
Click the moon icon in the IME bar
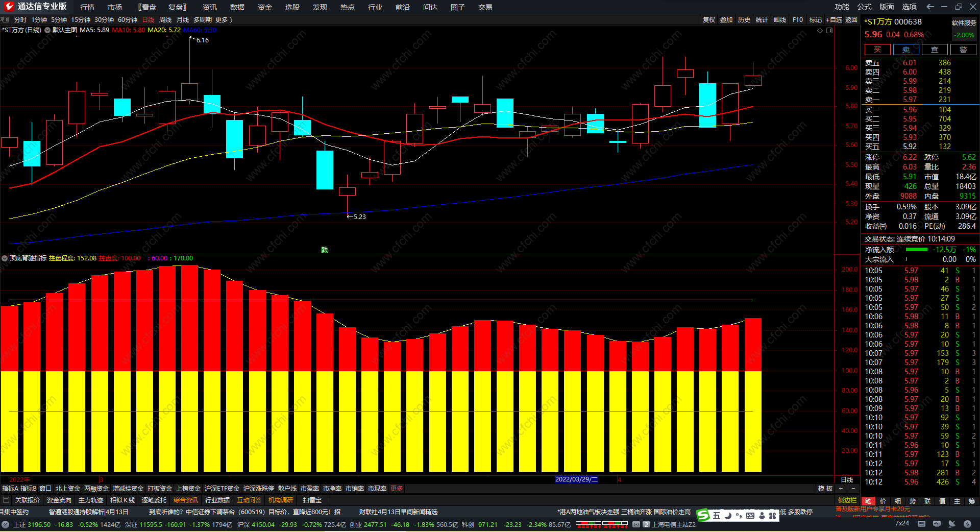coord(728,516)
